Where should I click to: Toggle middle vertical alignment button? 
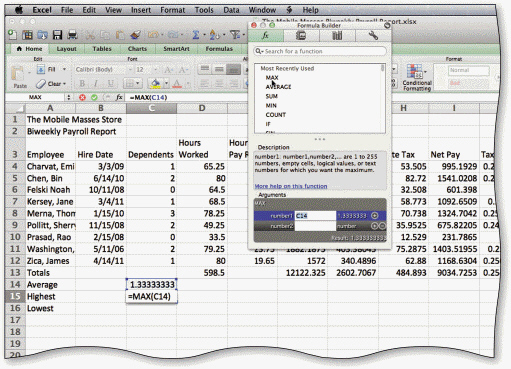(x=219, y=69)
